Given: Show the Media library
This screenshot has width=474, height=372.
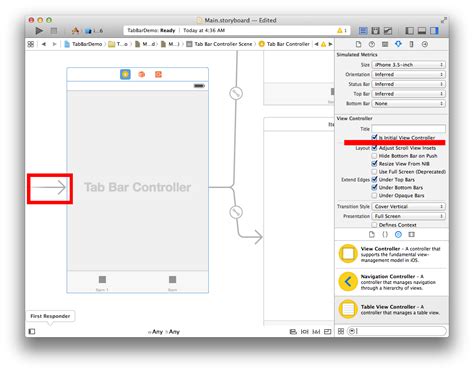Looking at the screenshot, I should pos(412,234).
